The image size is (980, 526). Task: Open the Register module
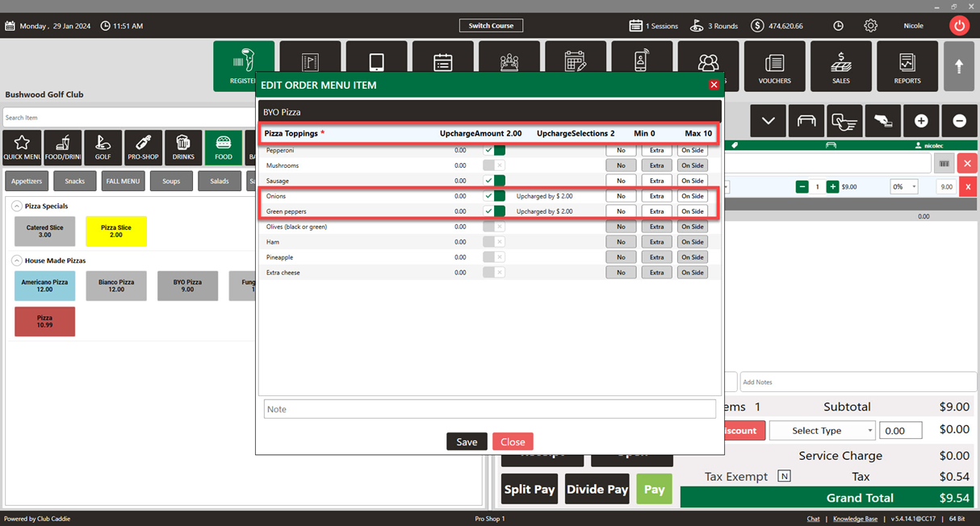(x=243, y=66)
